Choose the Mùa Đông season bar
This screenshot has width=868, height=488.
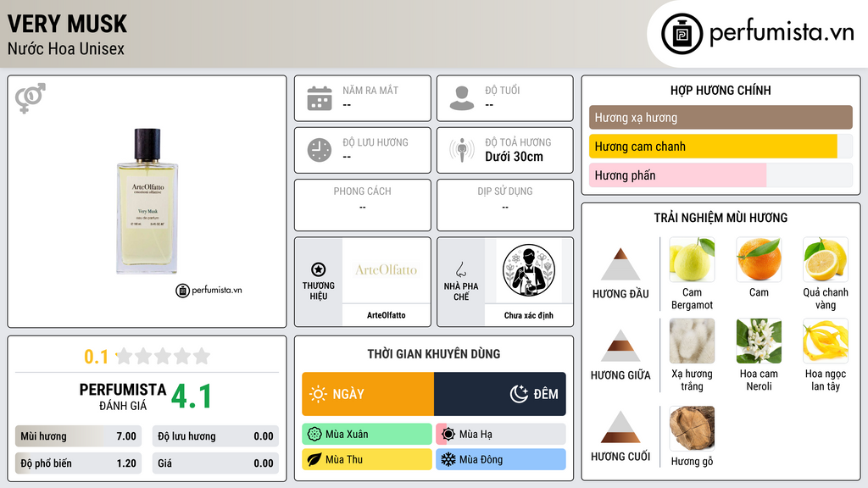click(500, 459)
